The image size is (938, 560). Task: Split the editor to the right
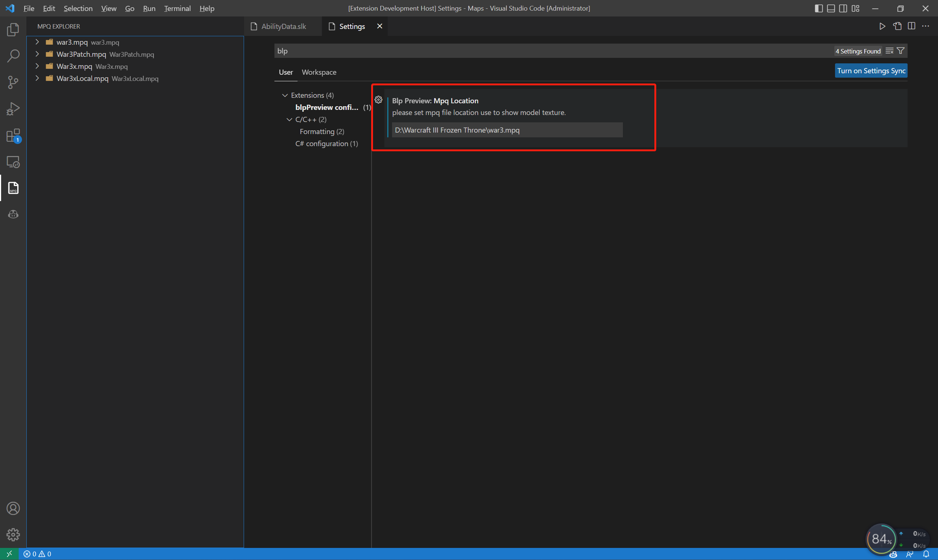[912, 26]
